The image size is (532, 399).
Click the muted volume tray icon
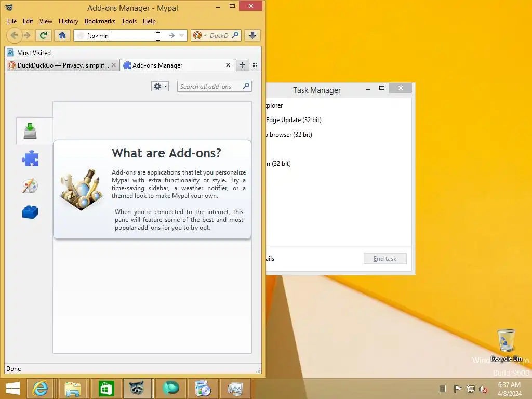[483, 389]
